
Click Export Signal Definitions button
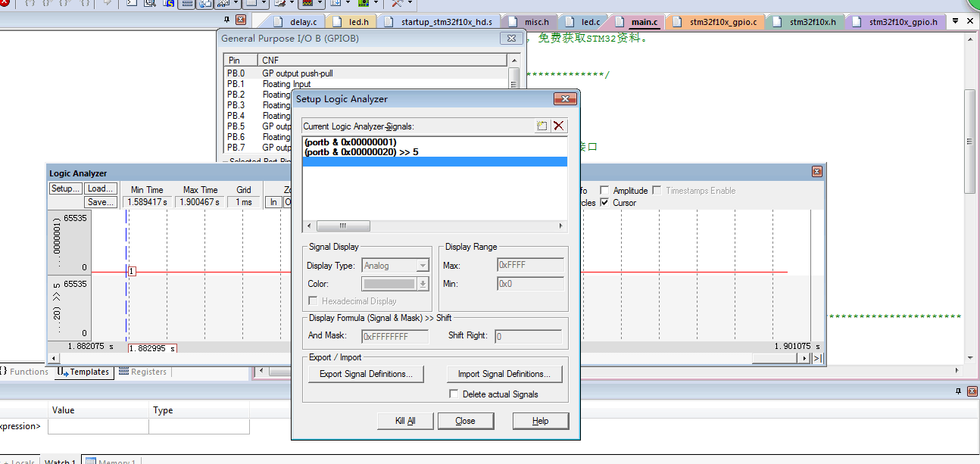[x=366, y=374]
